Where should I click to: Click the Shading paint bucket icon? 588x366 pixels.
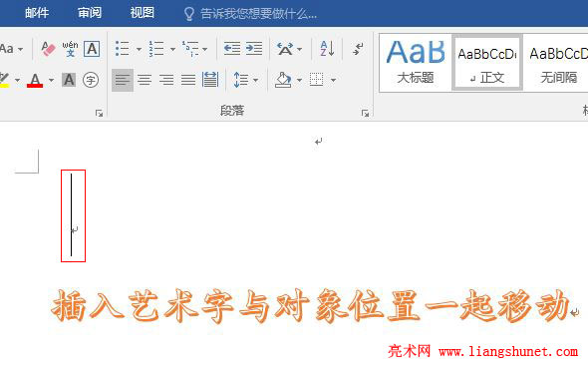[283, 80]
